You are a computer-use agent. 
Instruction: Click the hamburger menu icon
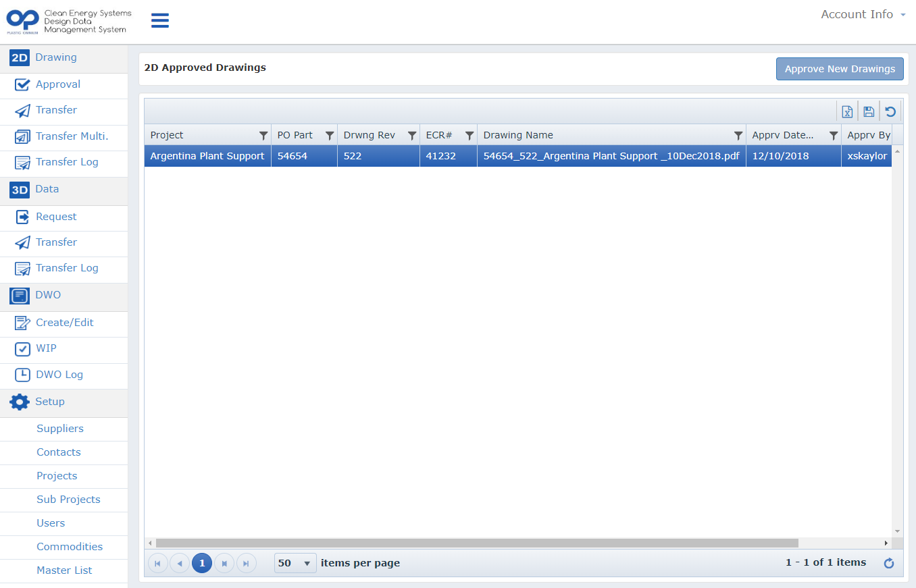(x=160, y=20)
